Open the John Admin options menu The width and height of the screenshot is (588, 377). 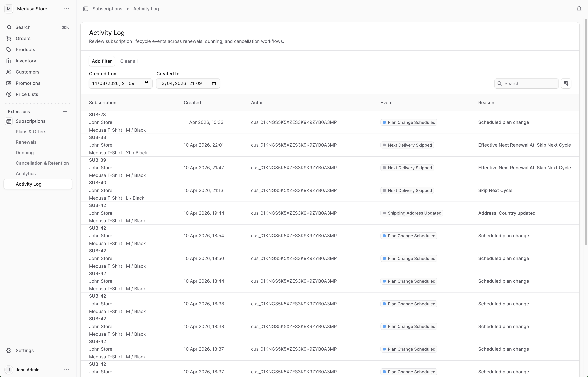click(66, 370)
